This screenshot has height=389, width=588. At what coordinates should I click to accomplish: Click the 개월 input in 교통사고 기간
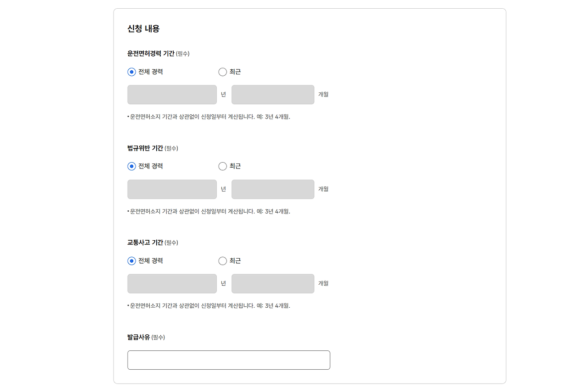(x=272, y=283)
